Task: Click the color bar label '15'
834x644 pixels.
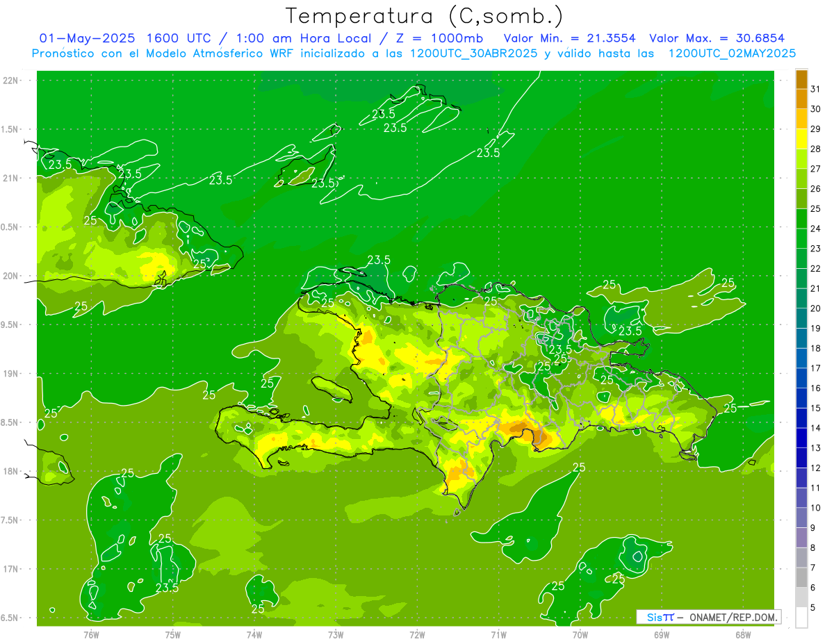Action: pyautogui.click(x=816, y=408)
